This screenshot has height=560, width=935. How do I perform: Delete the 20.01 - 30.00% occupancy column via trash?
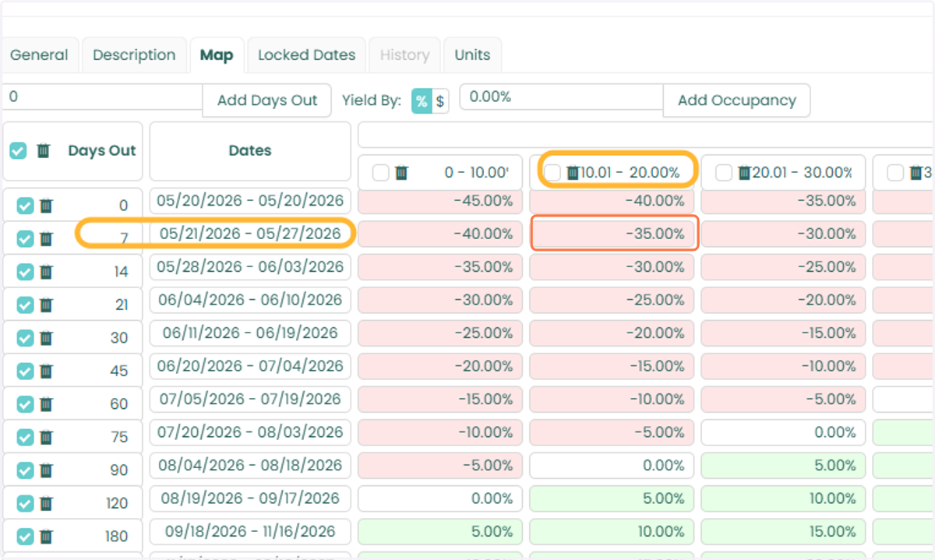(x=744, y=173)
